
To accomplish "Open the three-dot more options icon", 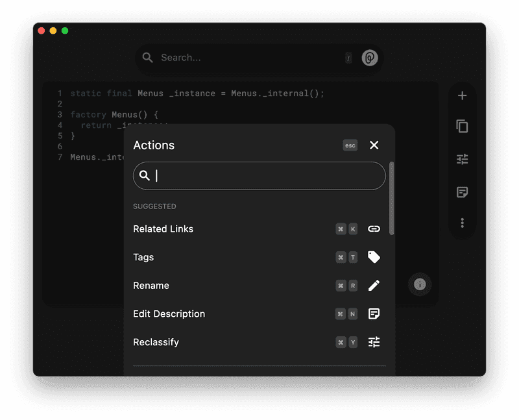I will (x=462, y=223).
